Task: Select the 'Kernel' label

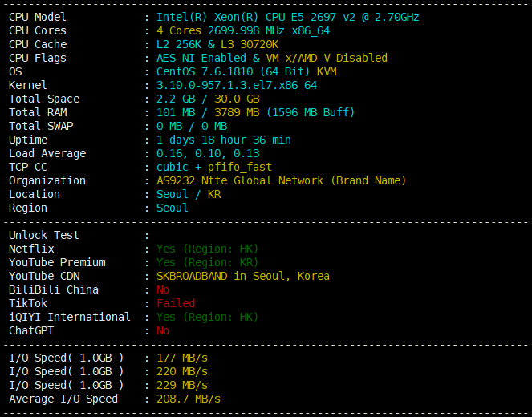Action: pos(28,85)
